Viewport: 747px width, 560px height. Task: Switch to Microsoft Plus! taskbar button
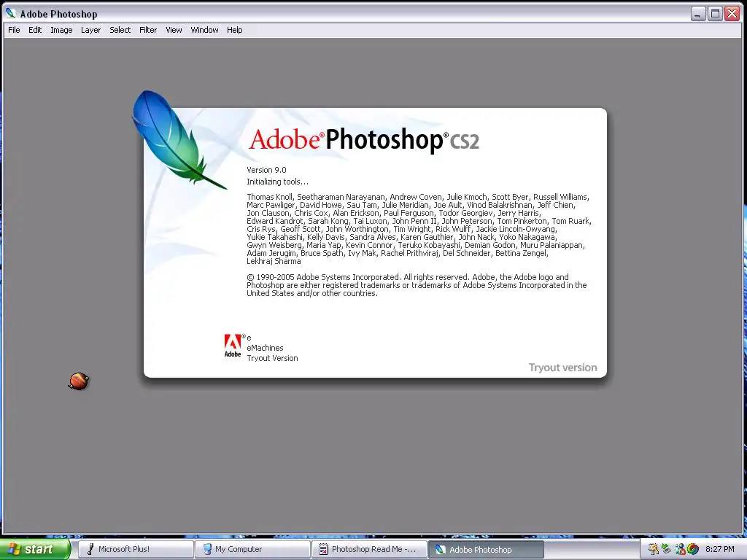(x=135, y=549)
